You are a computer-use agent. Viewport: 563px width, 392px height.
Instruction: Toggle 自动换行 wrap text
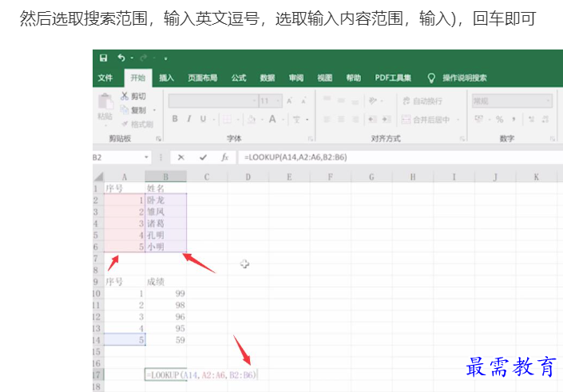(x=422, y=101)
